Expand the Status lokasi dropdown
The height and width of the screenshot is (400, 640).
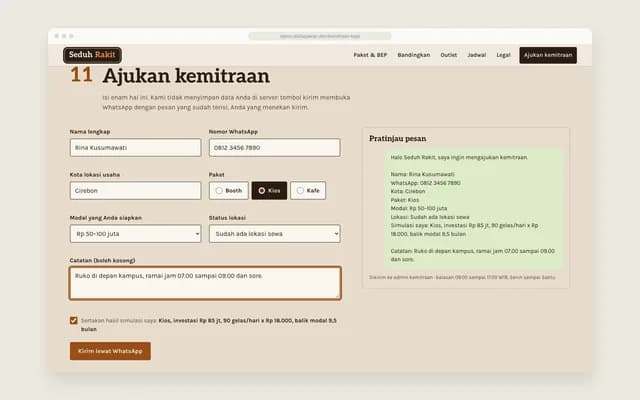[274, 234]
